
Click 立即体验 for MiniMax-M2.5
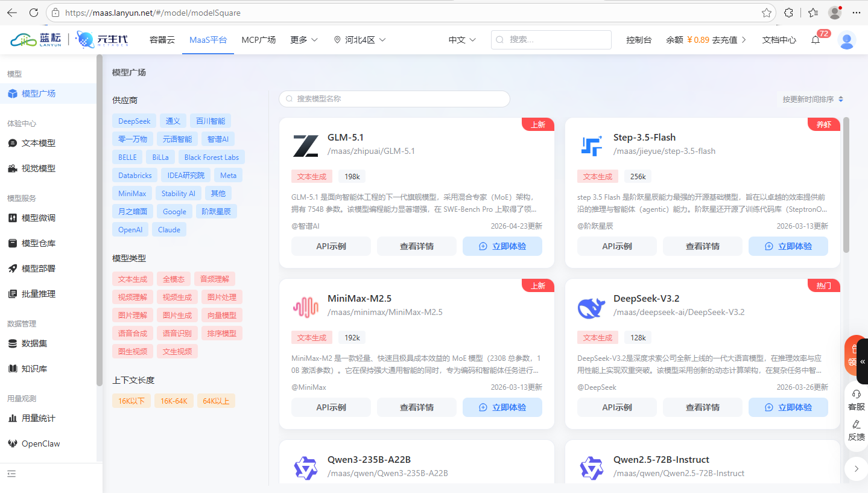coord(502,407)
